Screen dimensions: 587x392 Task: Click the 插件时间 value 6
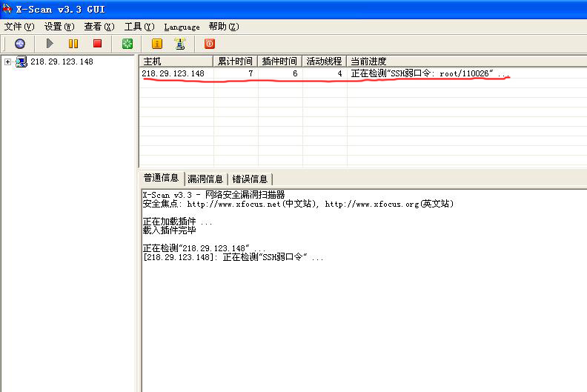[295, 73]
